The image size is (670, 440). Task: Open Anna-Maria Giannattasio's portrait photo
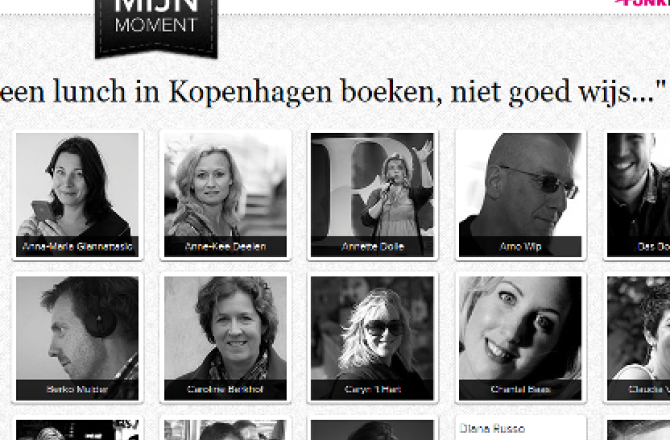(77, 195)
